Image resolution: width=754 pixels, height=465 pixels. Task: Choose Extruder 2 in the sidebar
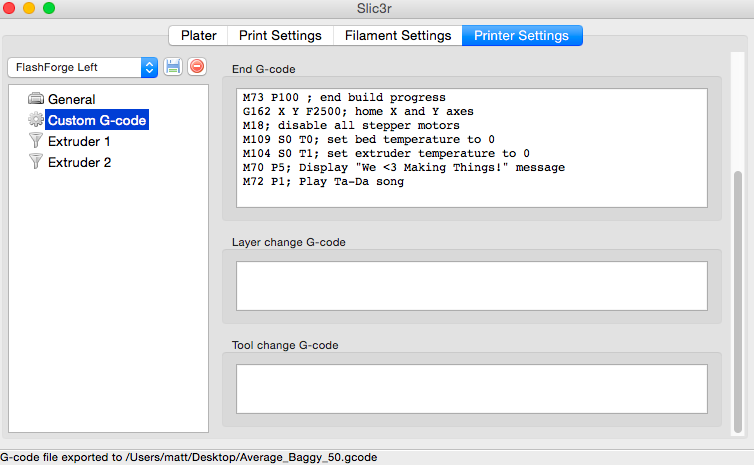[79, 162]
